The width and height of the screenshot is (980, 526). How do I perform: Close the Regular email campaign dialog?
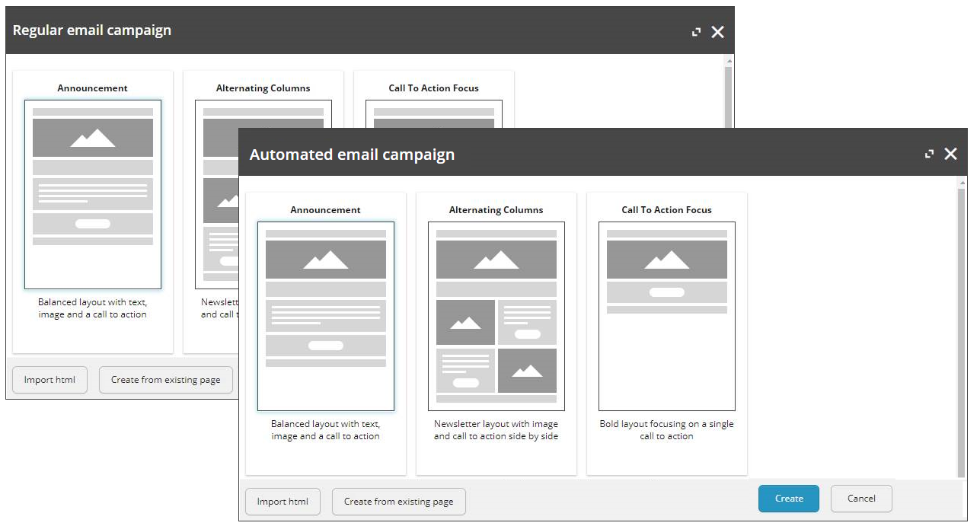[x=717, y=32]
